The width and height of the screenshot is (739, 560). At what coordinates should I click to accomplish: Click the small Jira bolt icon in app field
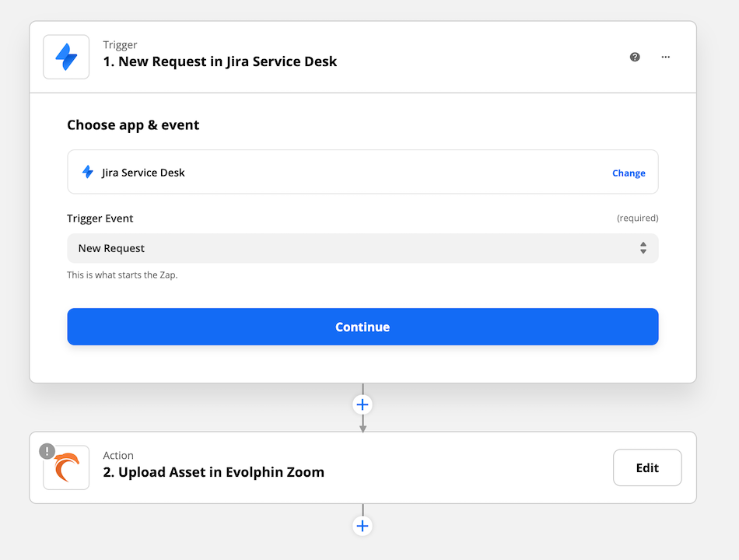88,172
